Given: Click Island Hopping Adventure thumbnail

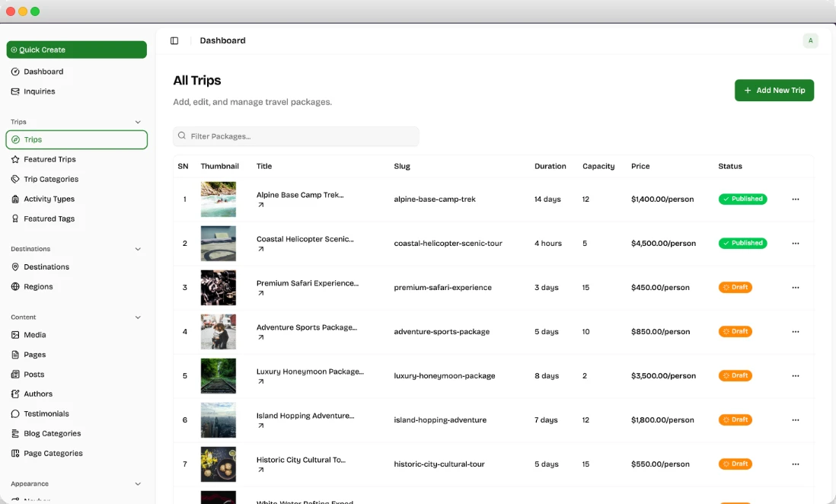Looking at the screenshot, I should pos(218,420).
